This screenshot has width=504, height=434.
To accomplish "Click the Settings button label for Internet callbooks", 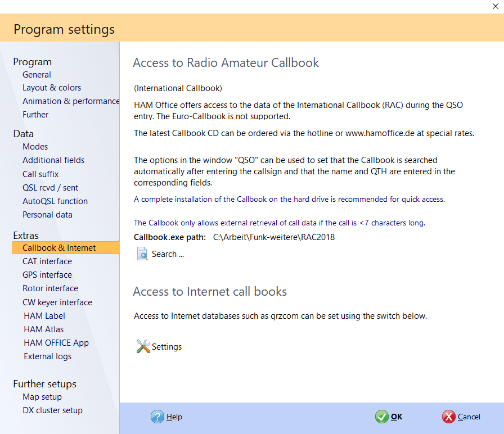I will 167,347.
